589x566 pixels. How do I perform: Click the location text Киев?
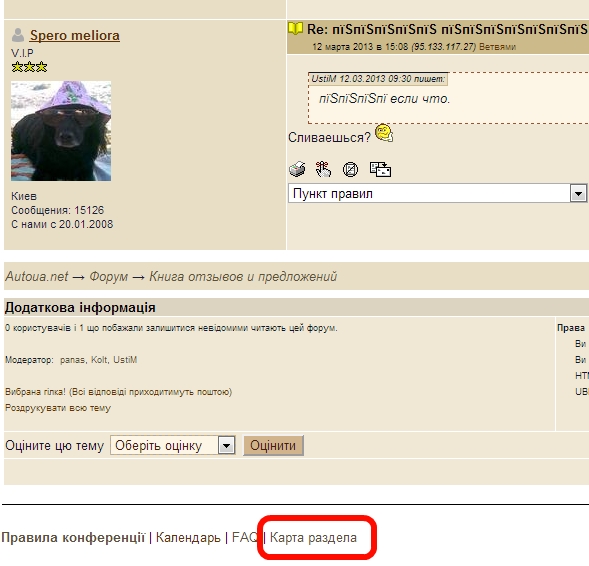(24, 196)
